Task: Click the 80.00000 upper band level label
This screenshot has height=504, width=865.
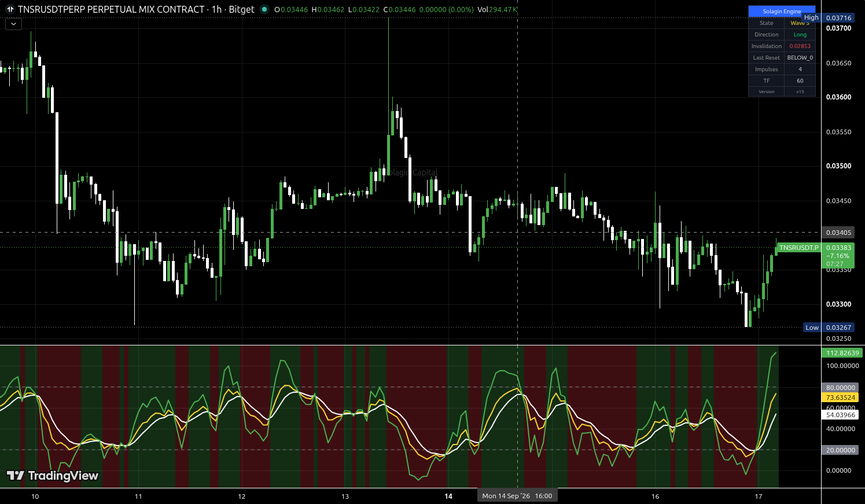Action: pyautogui.click(x=840, y=388)
